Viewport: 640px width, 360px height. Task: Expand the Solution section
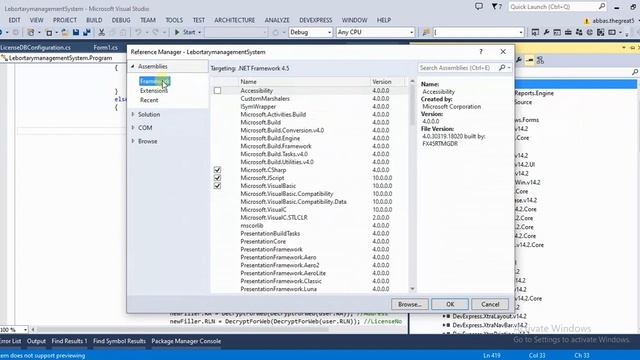(x=133, y=115)
